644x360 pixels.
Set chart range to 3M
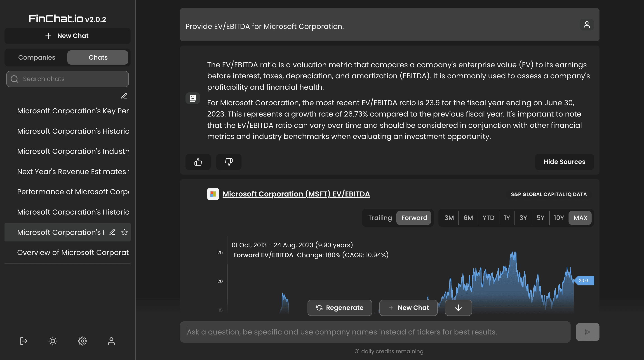[449, 218]
